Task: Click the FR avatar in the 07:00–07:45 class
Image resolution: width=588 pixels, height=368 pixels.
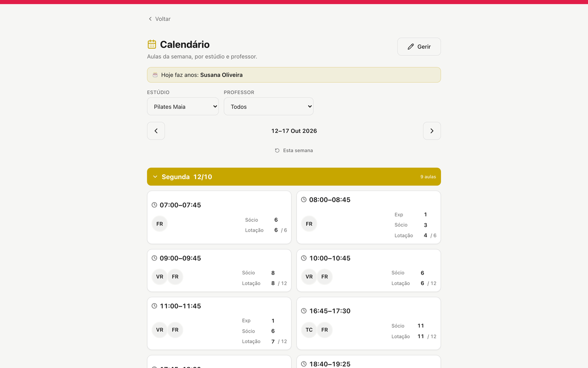Action: 160,224
